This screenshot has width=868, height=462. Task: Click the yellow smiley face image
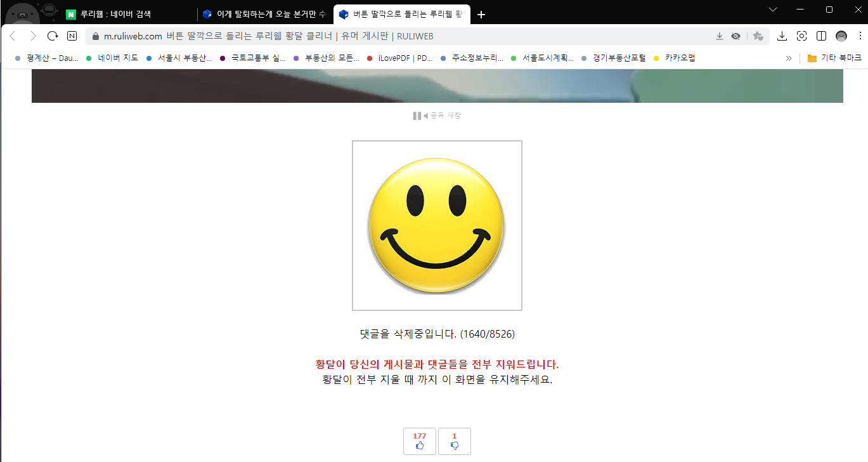point(437,225)
